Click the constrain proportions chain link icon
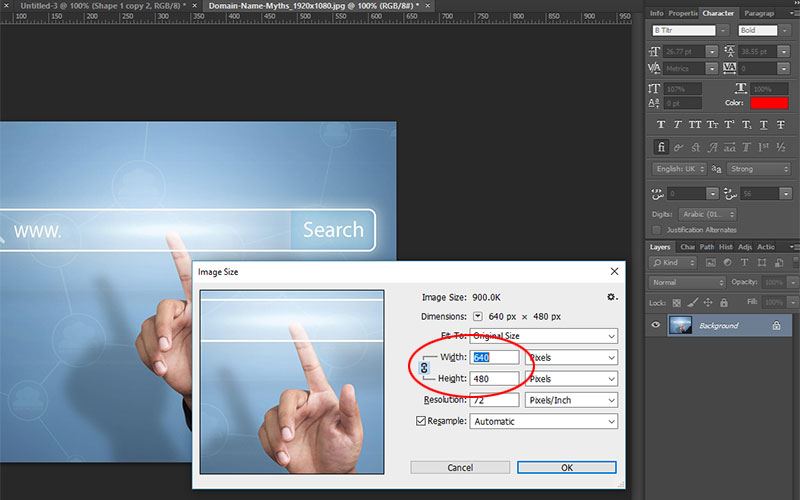The image size is (800, 500). point(424,367)
